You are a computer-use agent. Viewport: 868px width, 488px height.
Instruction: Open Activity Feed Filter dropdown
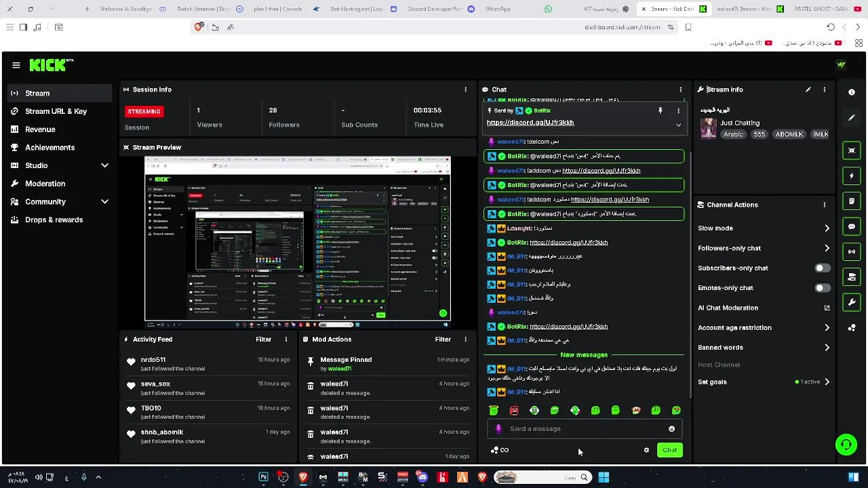coord(263,340)
